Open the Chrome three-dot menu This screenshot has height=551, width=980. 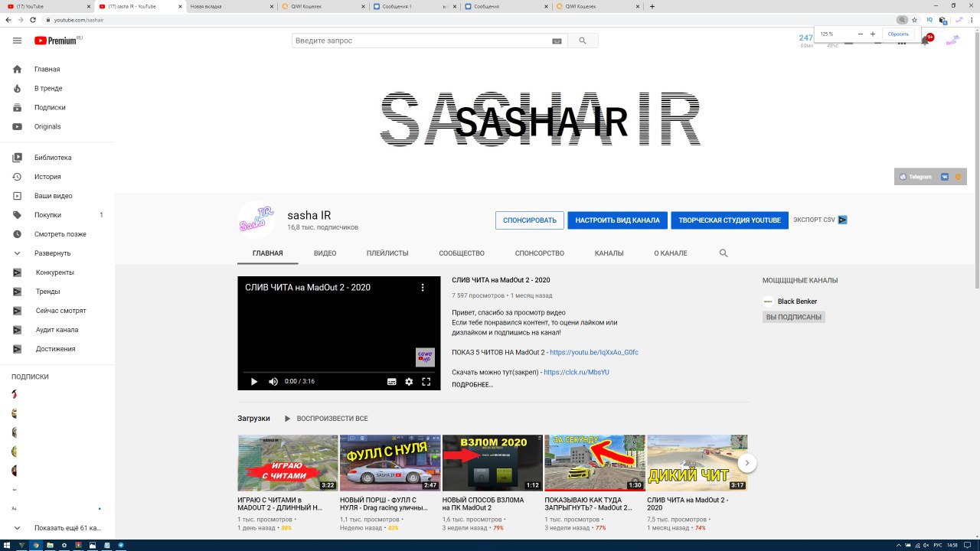pos(972,20)
